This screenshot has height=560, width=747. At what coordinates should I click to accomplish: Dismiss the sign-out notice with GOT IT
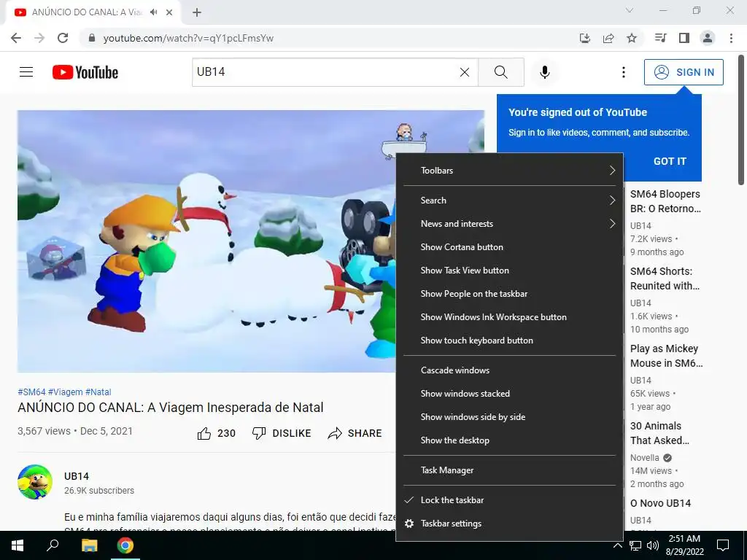[670, 161]
